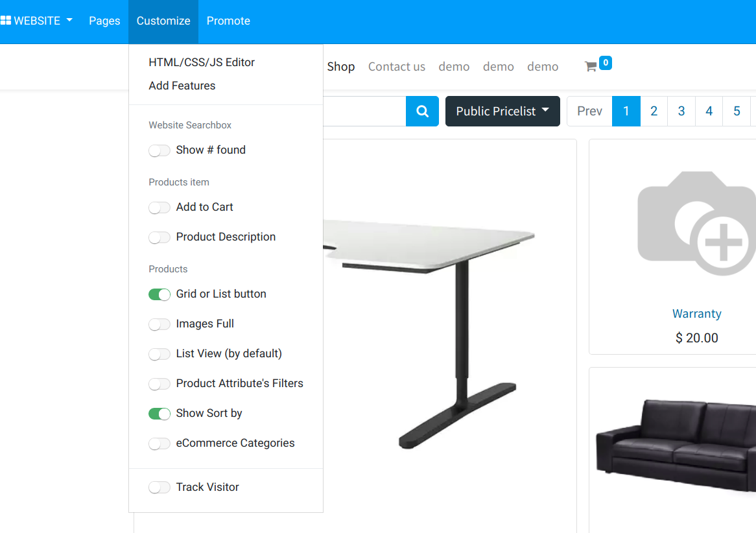Viewport: 756px width, 533px height.
Task: Enable the Show # found toggle
Action: click(x=159, y=150)
